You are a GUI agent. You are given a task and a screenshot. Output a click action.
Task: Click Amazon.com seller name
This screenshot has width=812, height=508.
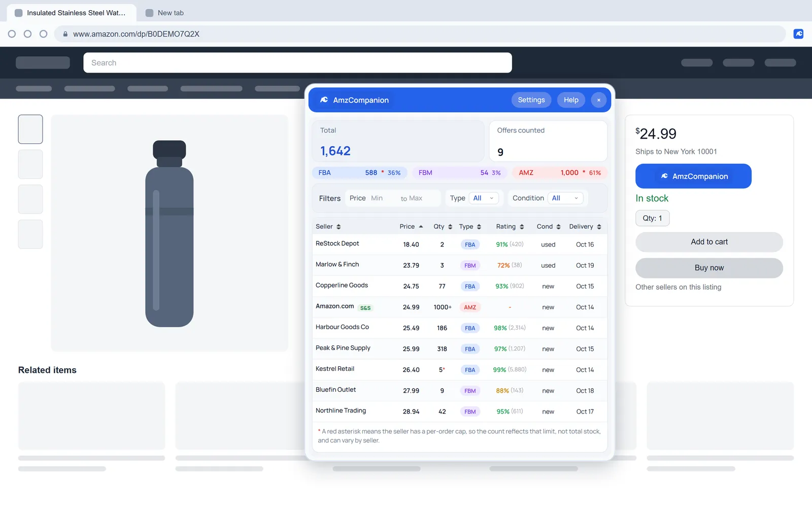coord(334,306)
